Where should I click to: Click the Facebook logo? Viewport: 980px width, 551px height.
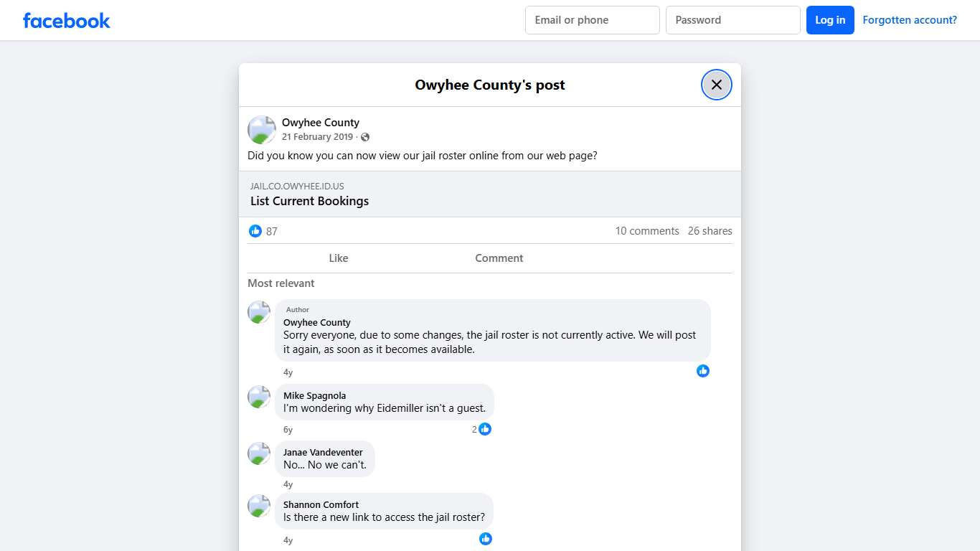click(66, 20)
